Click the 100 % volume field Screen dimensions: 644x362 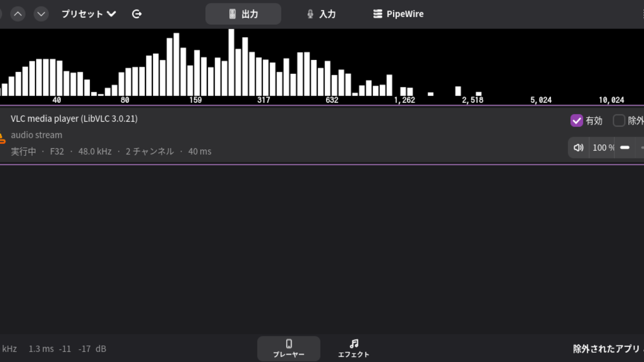click(603, 148)
